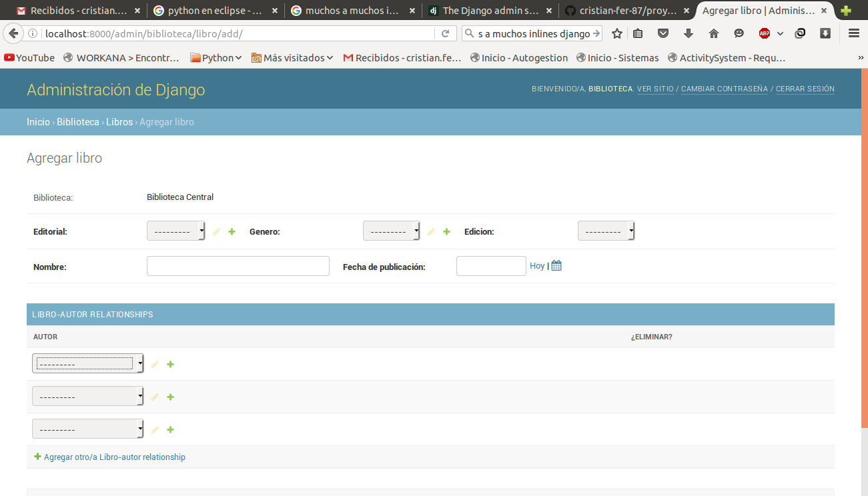Viewport: 868px width, 496px height.
Task: Expand the Adblock Plus dropdown arrow
Action: click(780, 33)
